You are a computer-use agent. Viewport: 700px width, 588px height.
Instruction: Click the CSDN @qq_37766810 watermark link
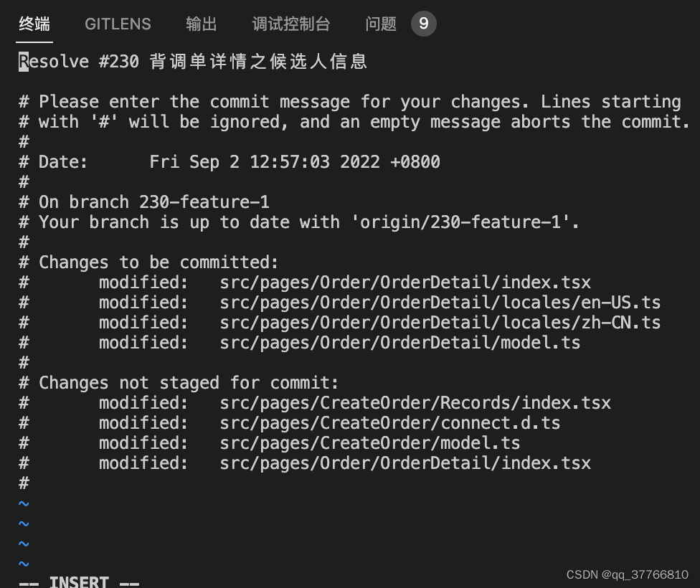pos(625,574)
